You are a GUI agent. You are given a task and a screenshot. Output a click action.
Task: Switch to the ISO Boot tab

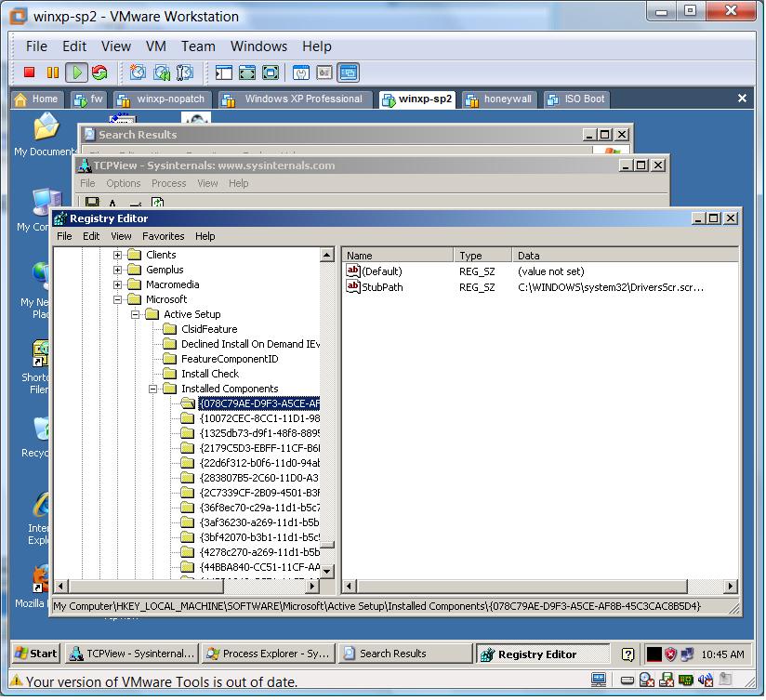[576, 99]
